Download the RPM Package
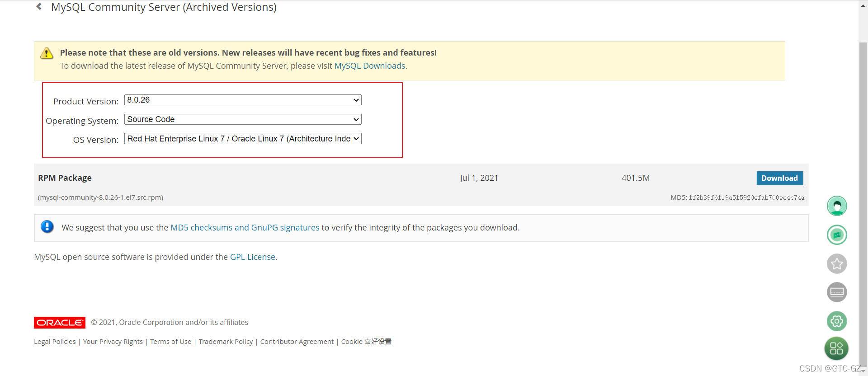Viewport: 868px width, 376px height. click(x=780, y=178)
